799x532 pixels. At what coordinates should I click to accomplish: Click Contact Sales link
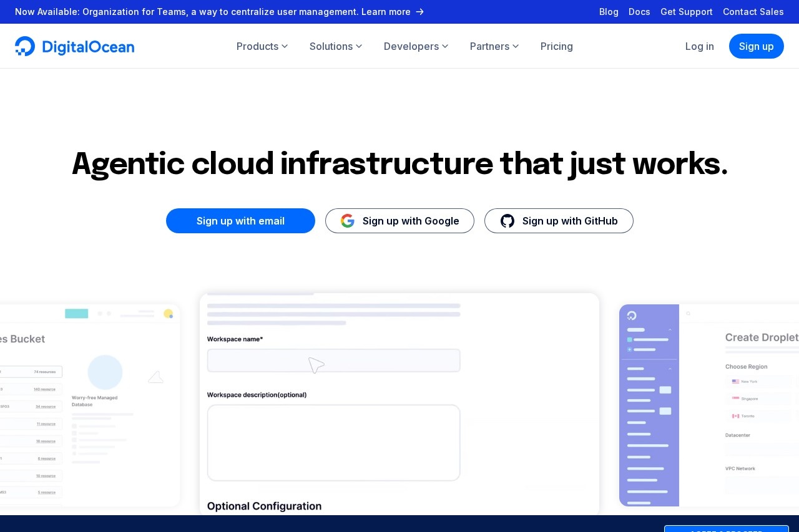(x=753, y=12)
